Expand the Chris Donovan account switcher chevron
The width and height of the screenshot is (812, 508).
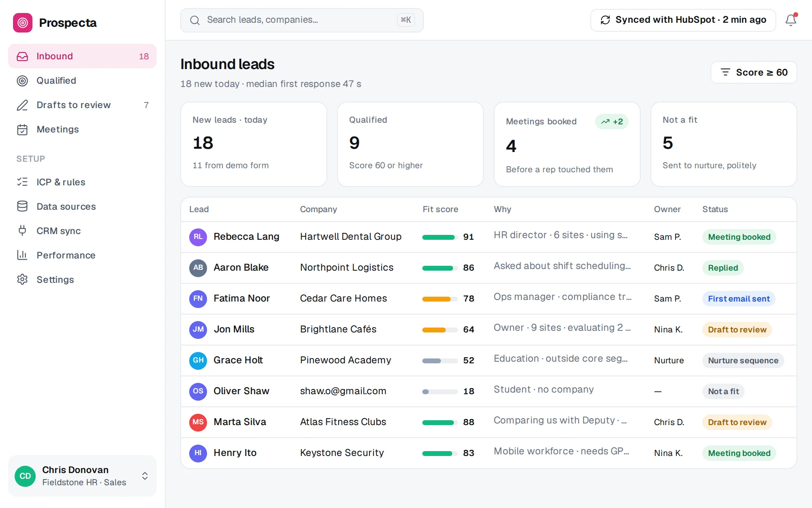[145, 476]
